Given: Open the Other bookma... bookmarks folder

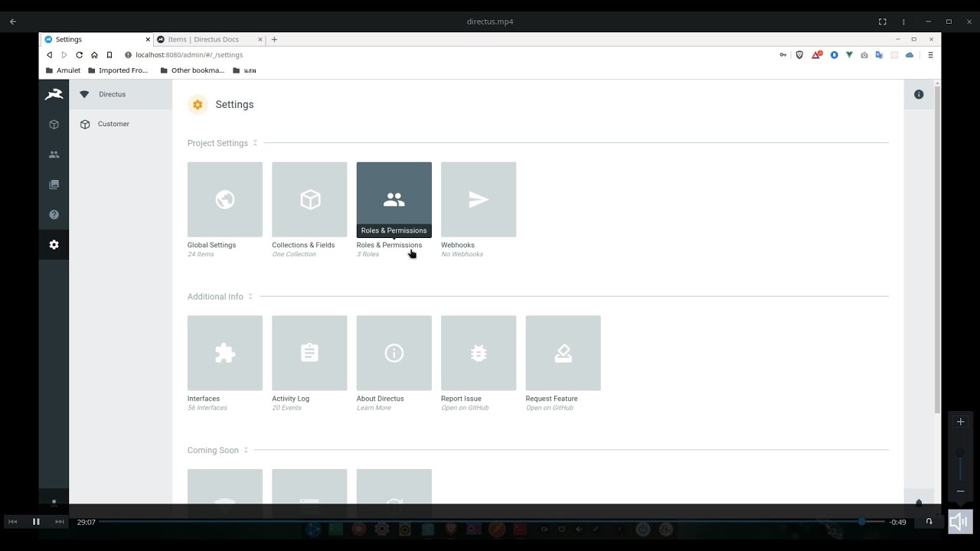Looking at the screenshot, I should 192,70.
